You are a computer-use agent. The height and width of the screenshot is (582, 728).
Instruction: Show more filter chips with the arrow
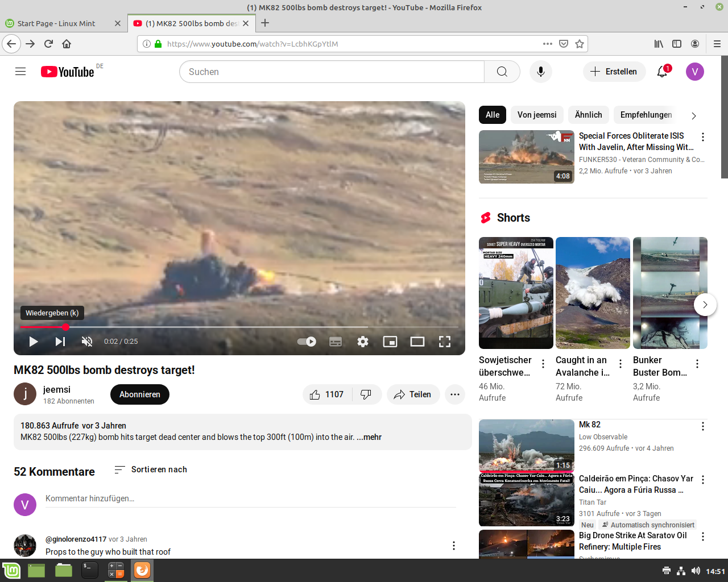(694, 115)
